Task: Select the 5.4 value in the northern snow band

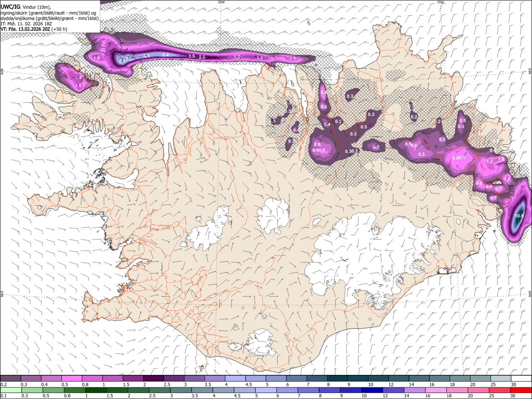Action: pyautogui.click(x=165, y=55)
